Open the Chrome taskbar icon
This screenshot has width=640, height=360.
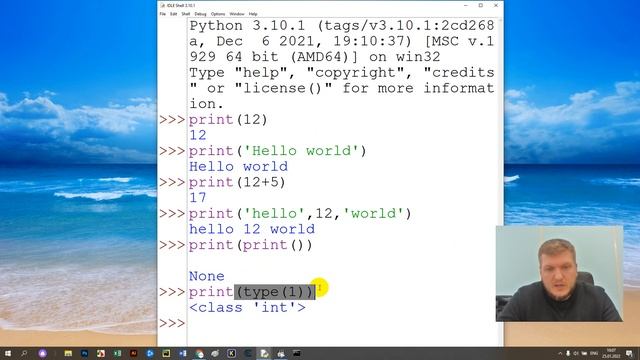point(199,353)
